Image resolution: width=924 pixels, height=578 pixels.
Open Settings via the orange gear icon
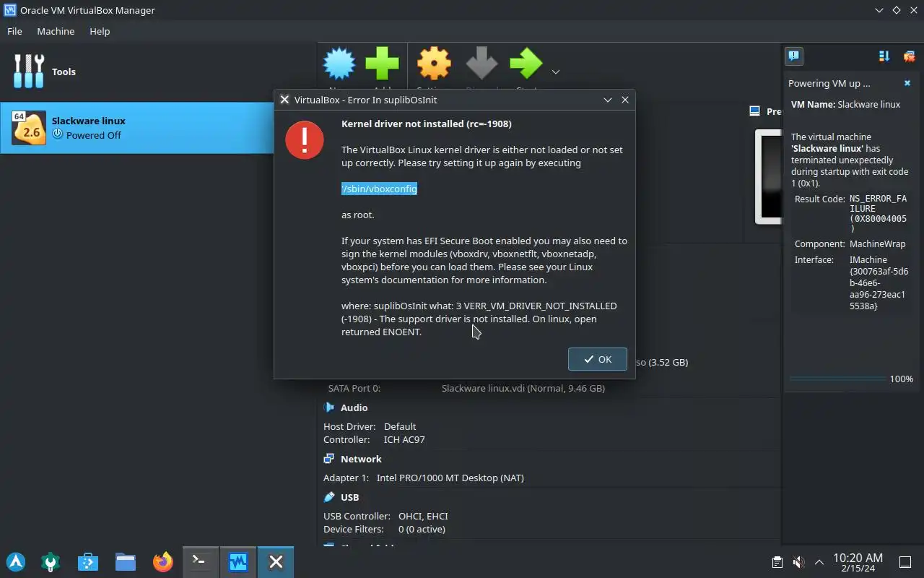tap(434, 64)
